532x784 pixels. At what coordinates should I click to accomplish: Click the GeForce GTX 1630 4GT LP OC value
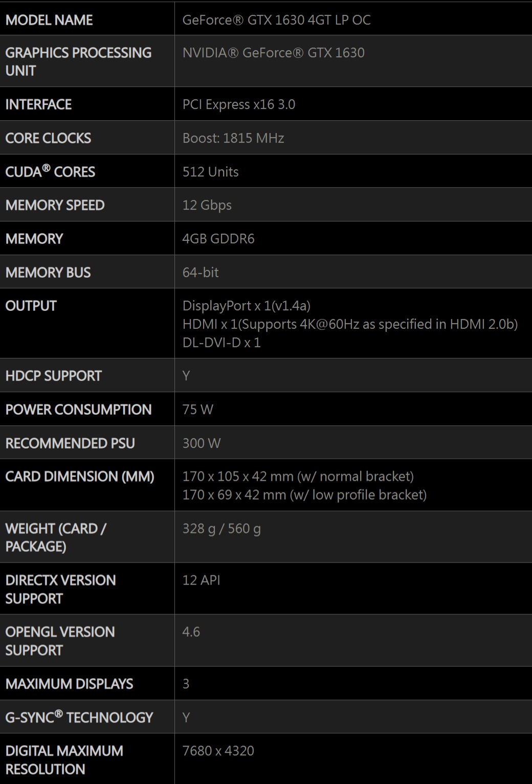[276, 20]
